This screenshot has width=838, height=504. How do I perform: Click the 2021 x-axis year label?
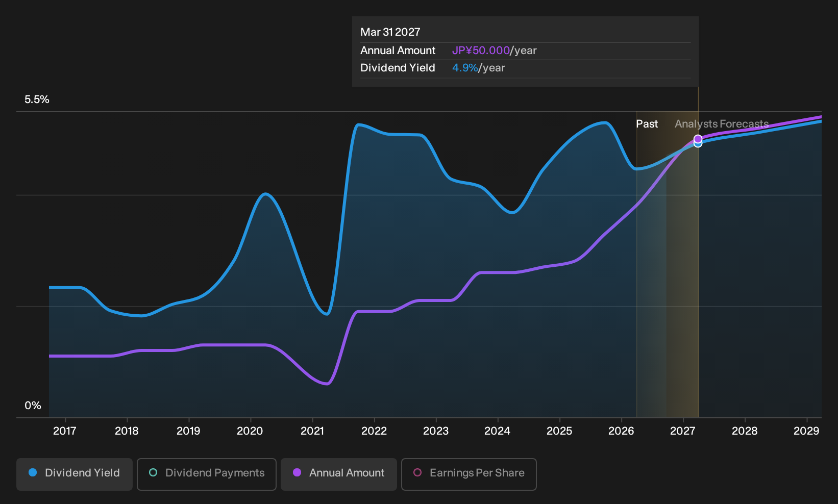click(312, 431)
